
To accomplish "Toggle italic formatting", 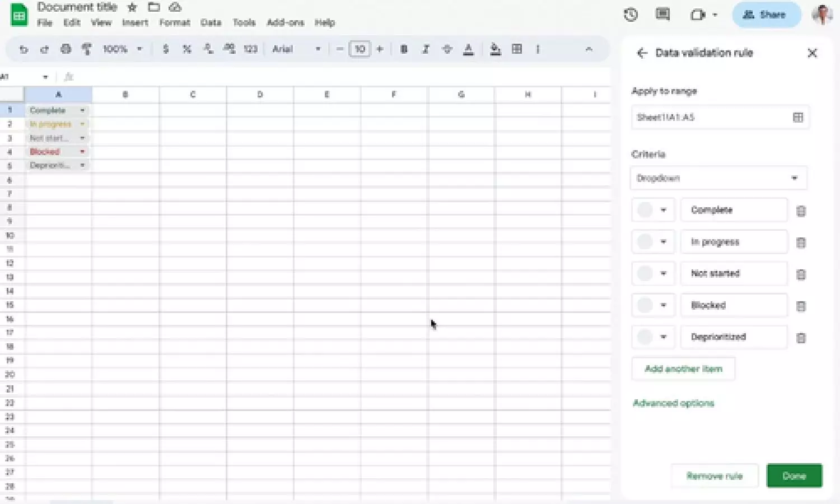I will [426, 49].
